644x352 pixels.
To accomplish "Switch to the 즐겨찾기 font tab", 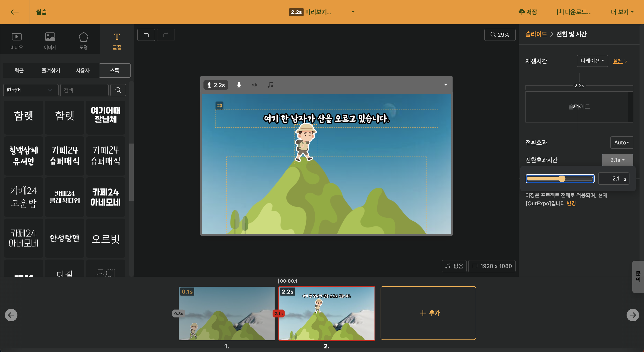I will pos(51,71).
